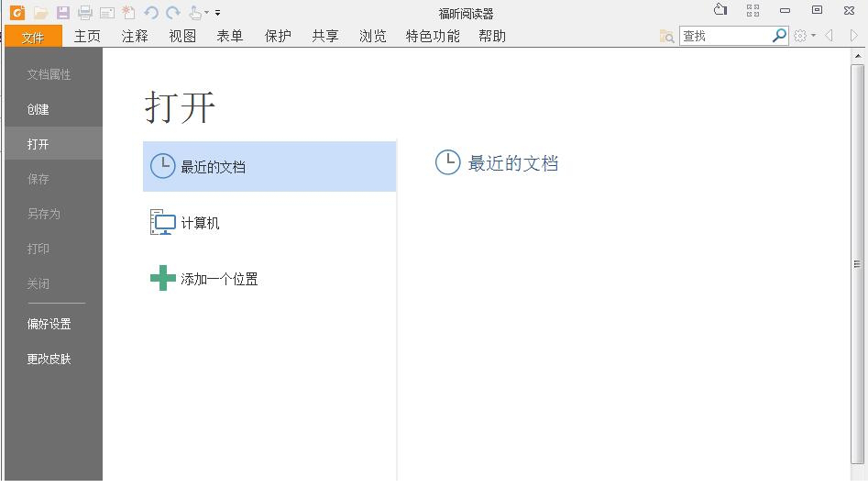Click the scrollbar up arrow

[x=858, y=55]
